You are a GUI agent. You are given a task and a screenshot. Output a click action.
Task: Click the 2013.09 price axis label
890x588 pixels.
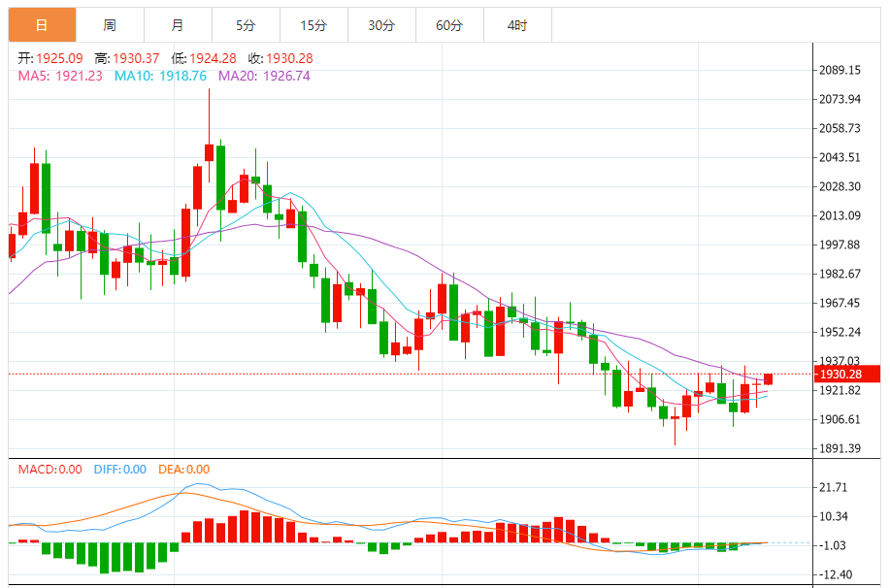click(x=841, y=215)
